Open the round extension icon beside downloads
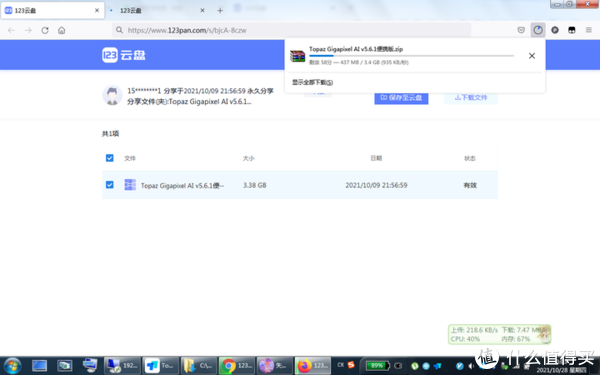Viewport: 600px width, 375px height. tap(555, 30)
